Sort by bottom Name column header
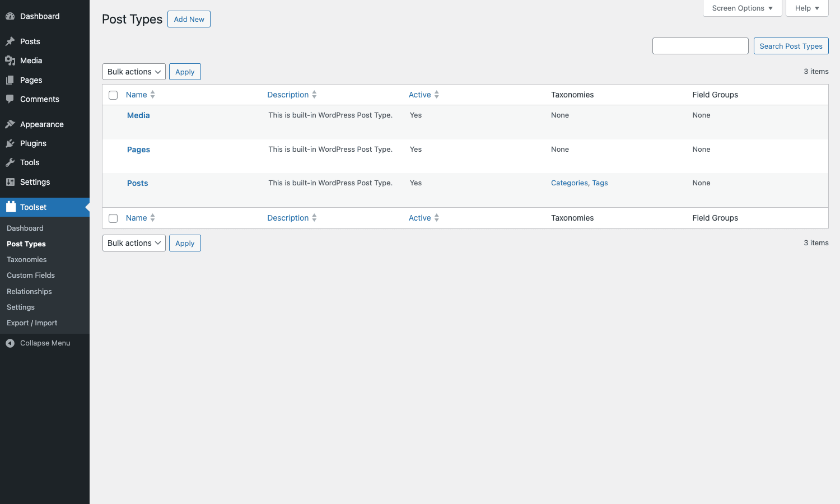This screenshot has height=504, width=840. click(136, 218)
